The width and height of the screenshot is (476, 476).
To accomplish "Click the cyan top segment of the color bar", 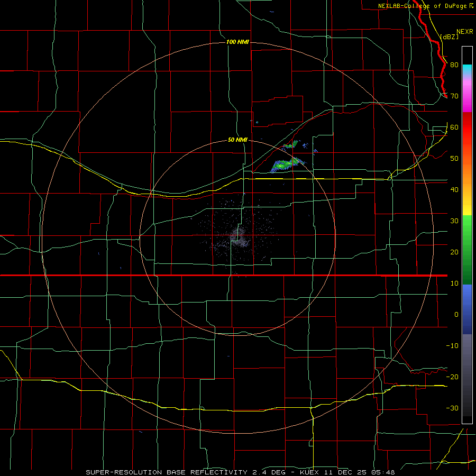I will click(467, 69).
